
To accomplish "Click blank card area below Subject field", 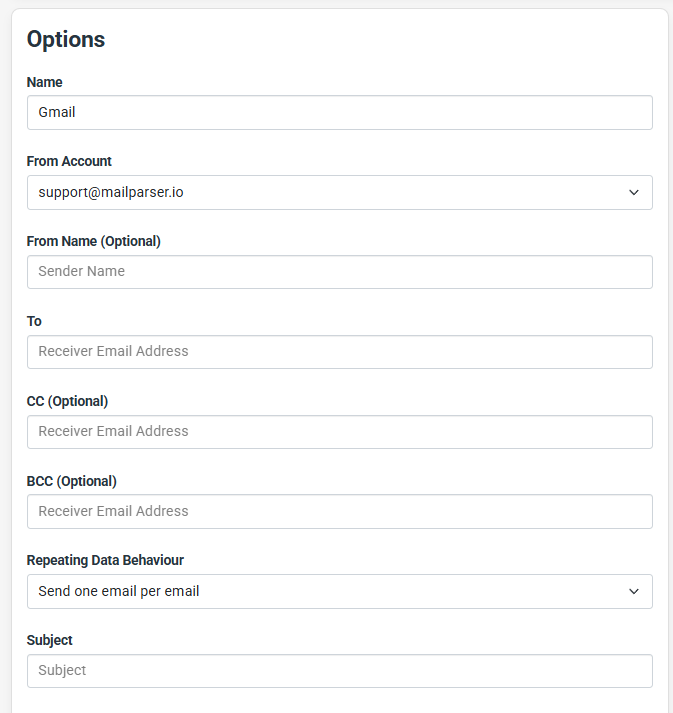I will pos(340,701).
